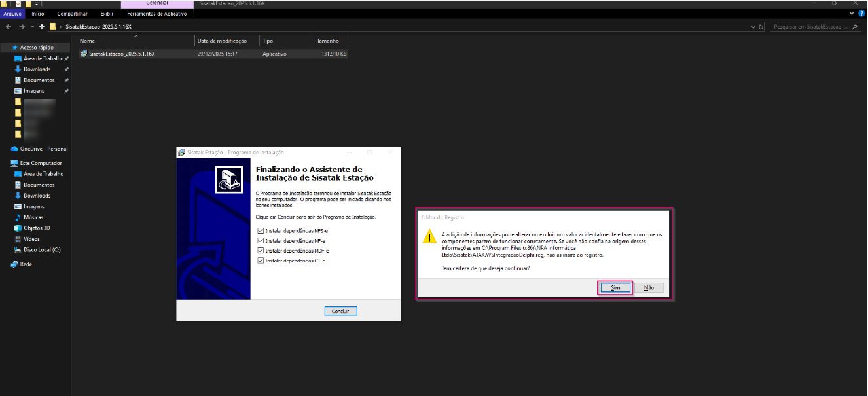
Task: Open Downloads under Acesso rápido
Action: 37,69
